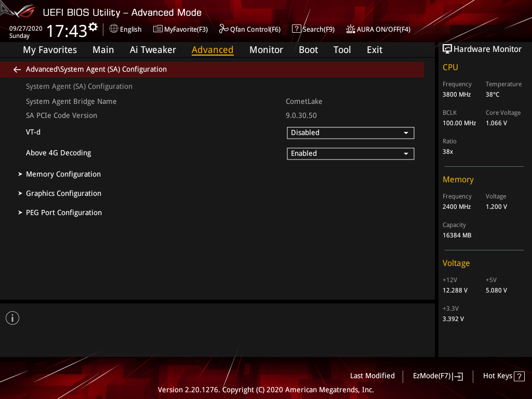Click the 09/27/2020 date

pyautogui.click(x=26, y=28)
